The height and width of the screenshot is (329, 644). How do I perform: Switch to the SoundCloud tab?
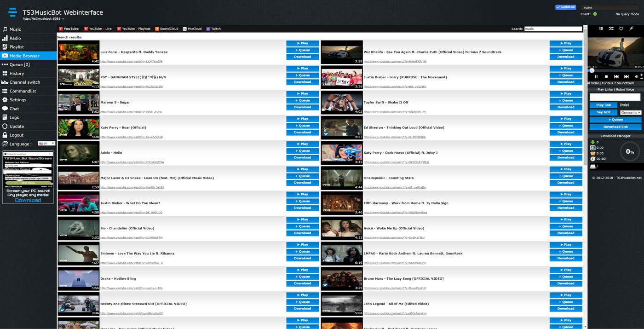167,29
